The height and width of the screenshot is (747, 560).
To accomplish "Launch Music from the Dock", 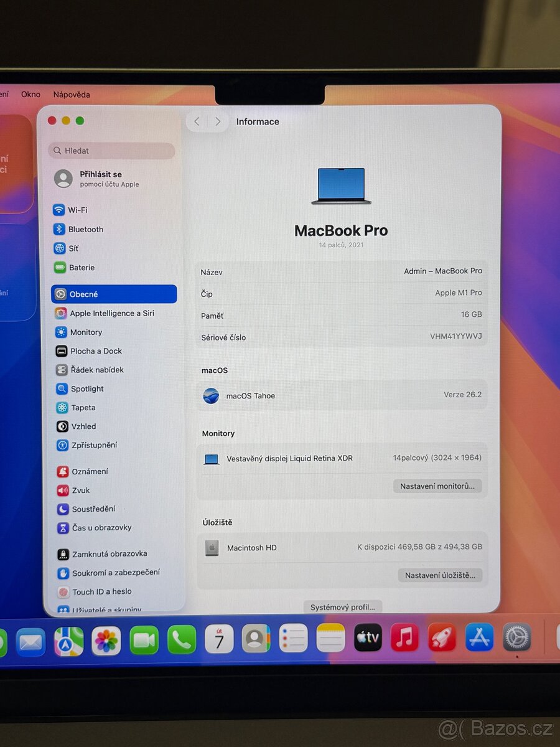I will pyautogui.click(x=405, y=637).
